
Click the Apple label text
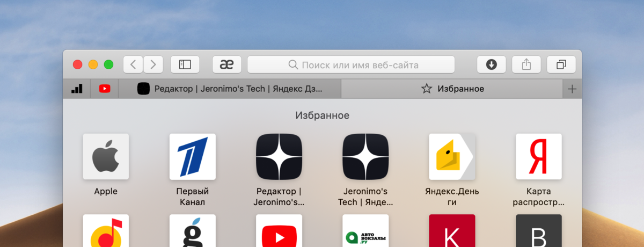coord(106,191)
